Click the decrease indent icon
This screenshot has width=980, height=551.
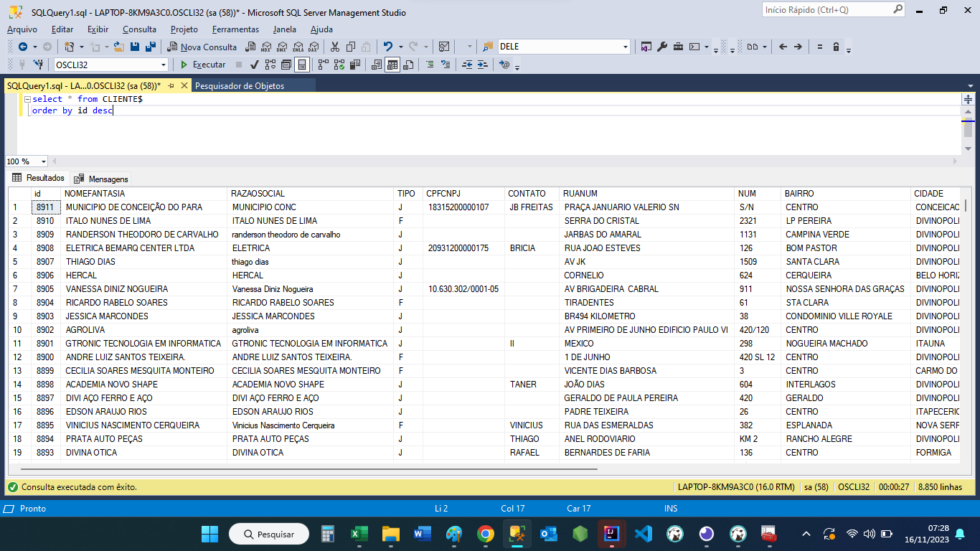click(467, 65)
